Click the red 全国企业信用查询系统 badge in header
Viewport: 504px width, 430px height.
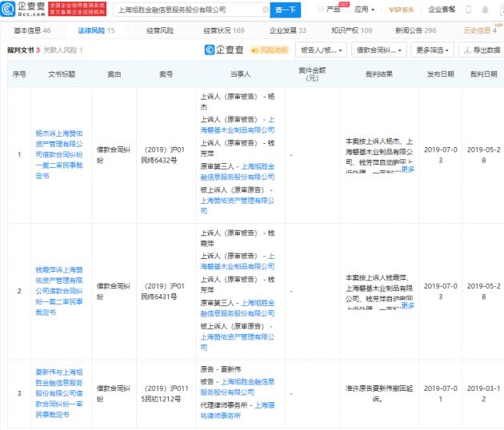77,9
